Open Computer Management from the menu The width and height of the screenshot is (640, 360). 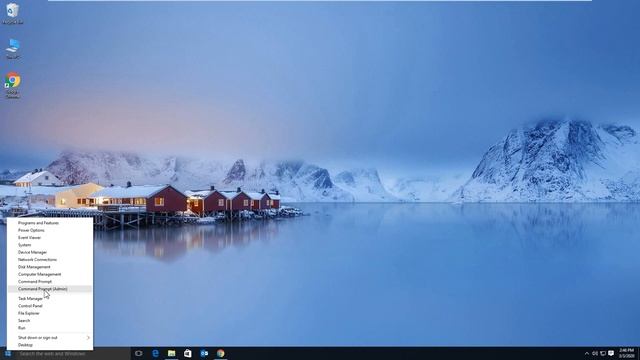click(50, 274)
